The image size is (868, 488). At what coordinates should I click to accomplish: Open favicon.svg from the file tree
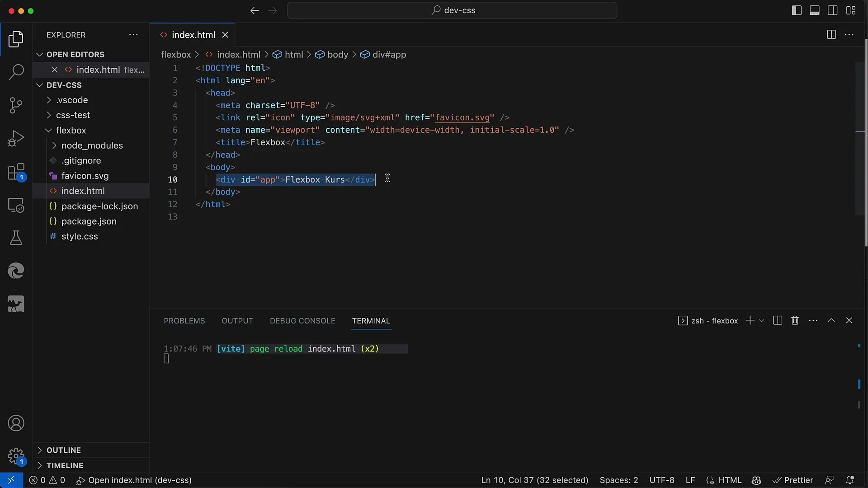point(90,176)
